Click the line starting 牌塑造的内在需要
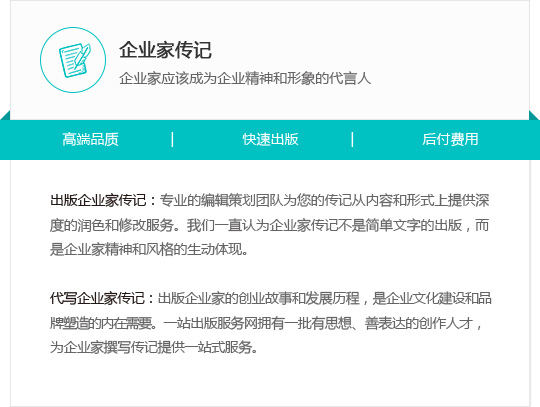540x407 pixels. (266, 323)
